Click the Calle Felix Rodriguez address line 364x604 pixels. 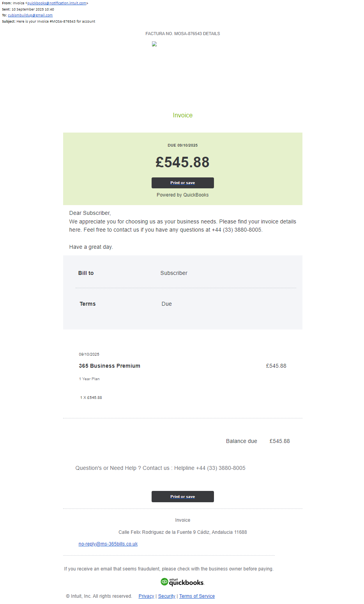pos(182,532)
